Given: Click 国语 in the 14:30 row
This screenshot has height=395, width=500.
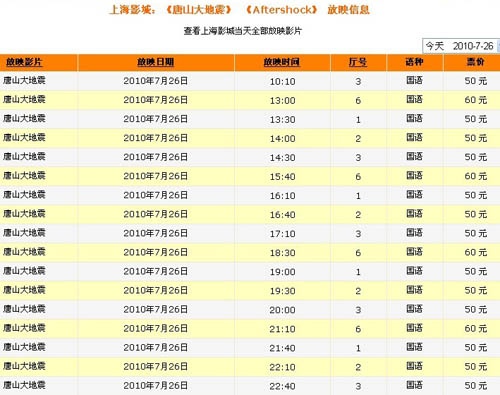Looking at the screenshot, I should pos(414,157).
